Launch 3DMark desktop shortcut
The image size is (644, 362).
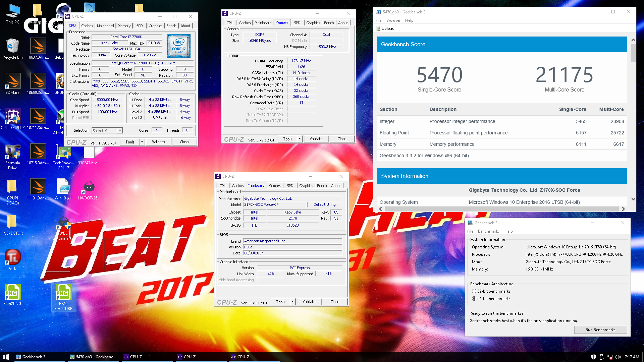[x=12, y=84]
